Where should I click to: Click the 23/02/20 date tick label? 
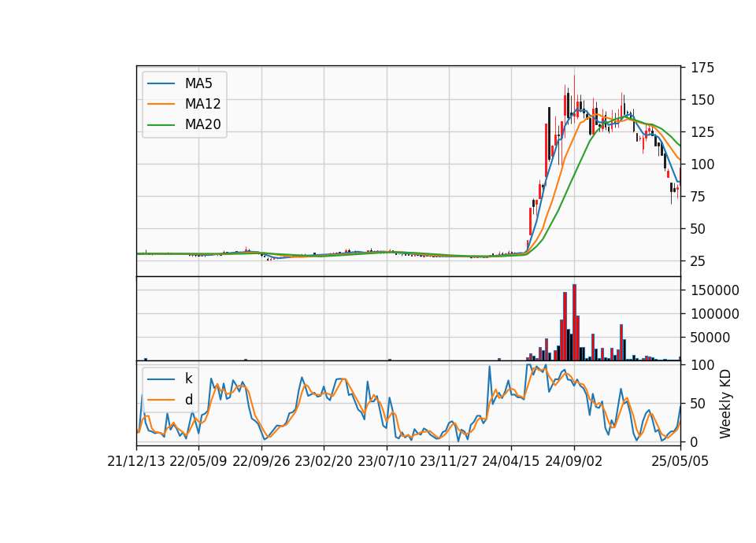click(324, 461)
